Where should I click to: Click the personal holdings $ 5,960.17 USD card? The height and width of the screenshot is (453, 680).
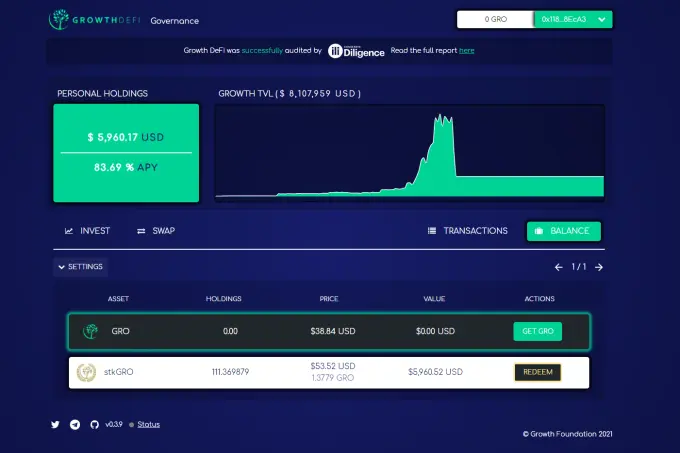[x=126, y=153]
